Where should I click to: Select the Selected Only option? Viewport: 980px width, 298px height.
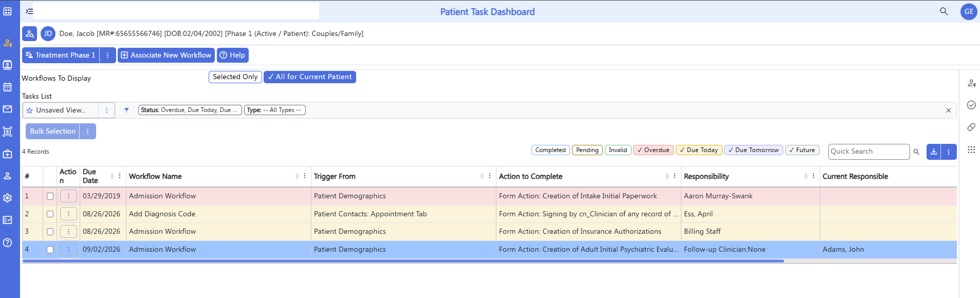(x=235, y=77)
